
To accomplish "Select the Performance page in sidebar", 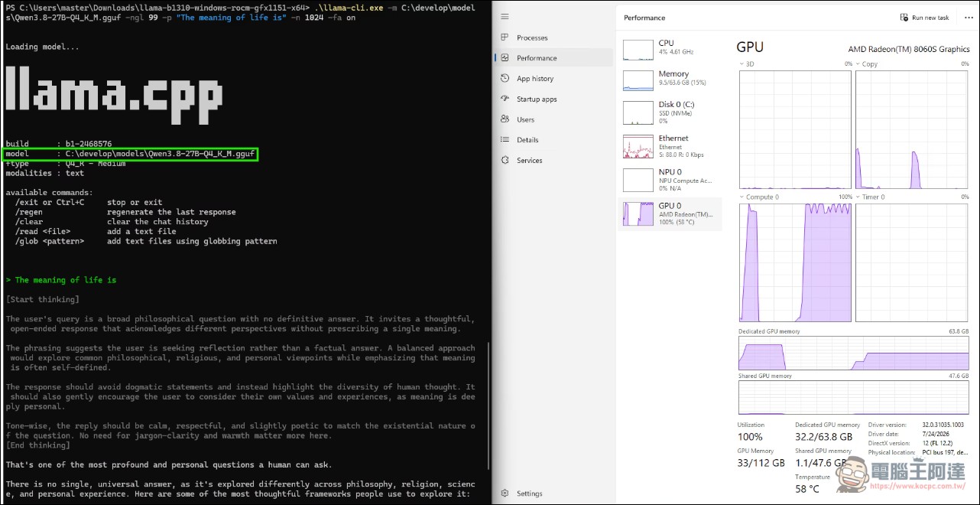I will point(553,58).
